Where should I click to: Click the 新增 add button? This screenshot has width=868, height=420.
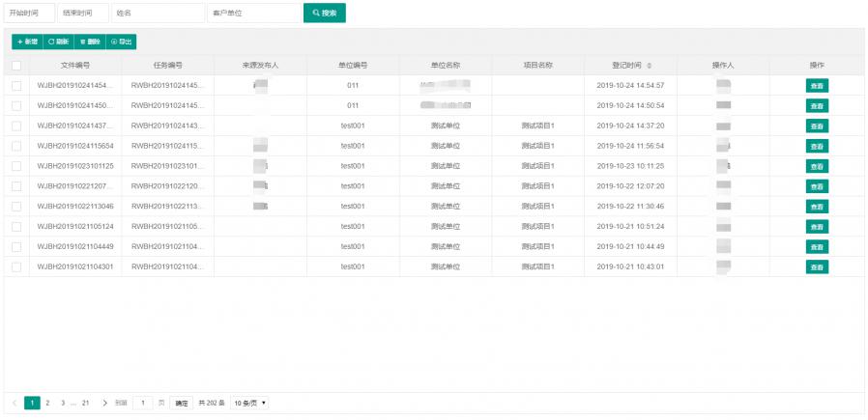pos(27,42)
